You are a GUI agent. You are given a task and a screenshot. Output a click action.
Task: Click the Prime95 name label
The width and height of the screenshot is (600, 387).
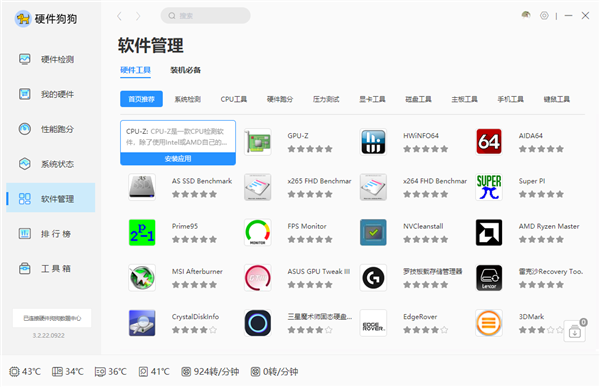[185, 226]
